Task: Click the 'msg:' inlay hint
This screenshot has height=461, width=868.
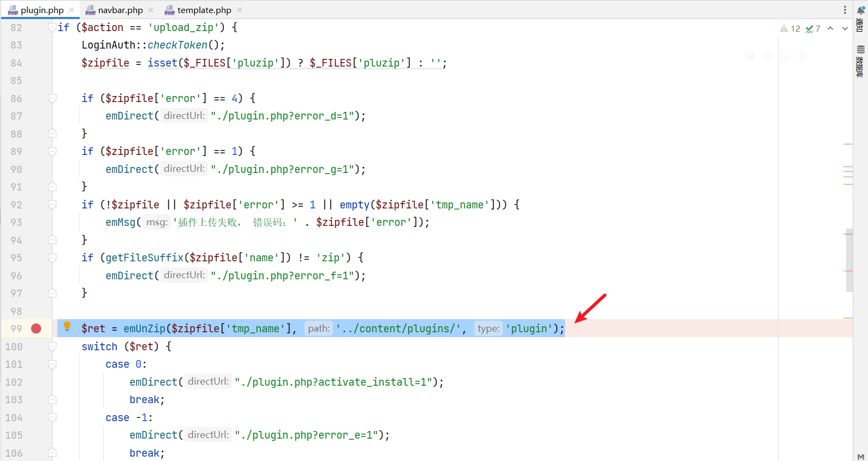Action: click(x=157, y=222)
